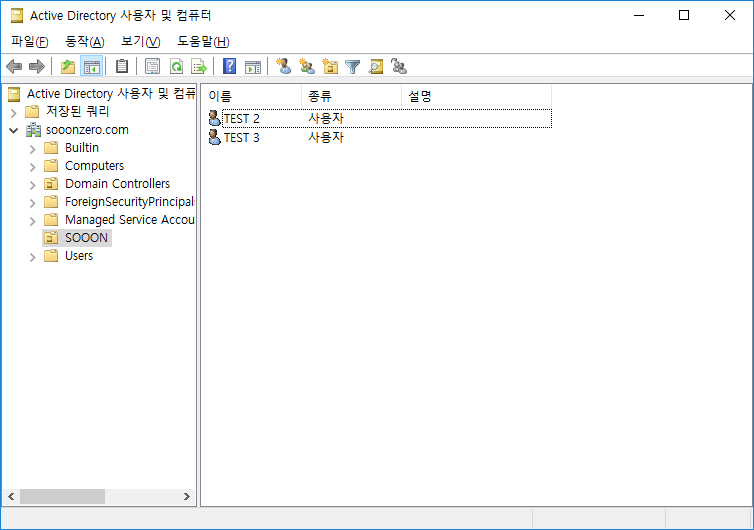Expand the Builtin container
This screenshot has height=530, width=754.
tap(32, 149)
